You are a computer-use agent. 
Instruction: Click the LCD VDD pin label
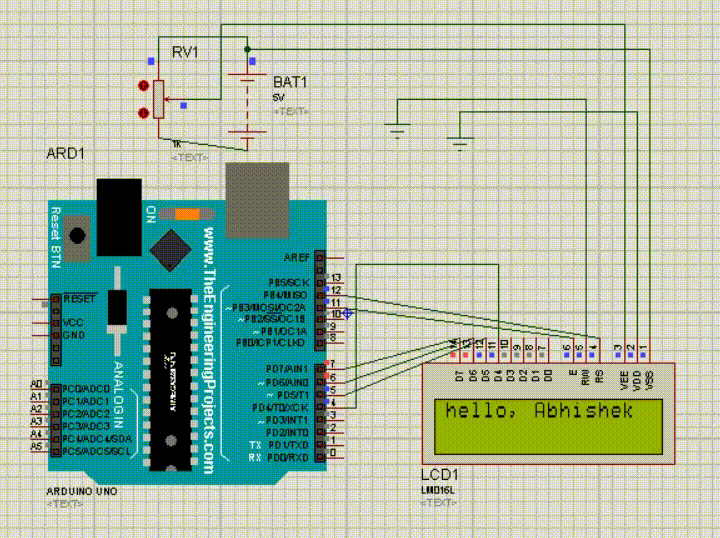pyautogui.click(x=637, y=381)
